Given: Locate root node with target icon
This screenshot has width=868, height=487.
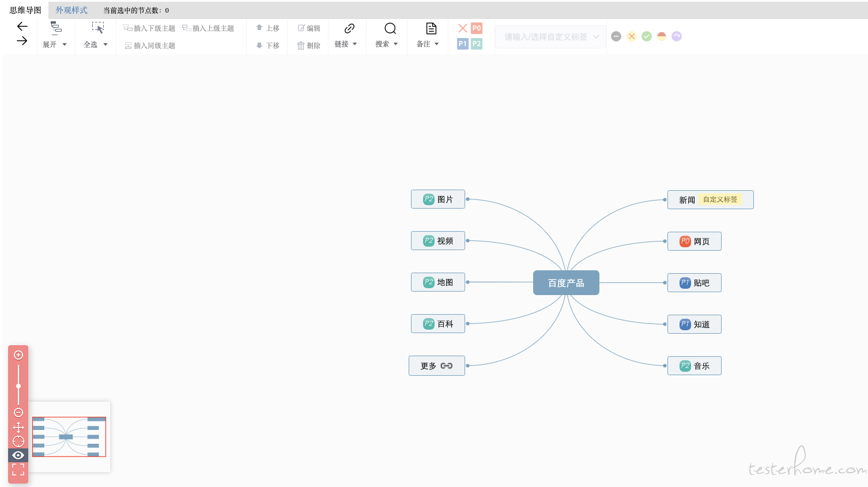Looking at the screenshot, I should 18,441.
